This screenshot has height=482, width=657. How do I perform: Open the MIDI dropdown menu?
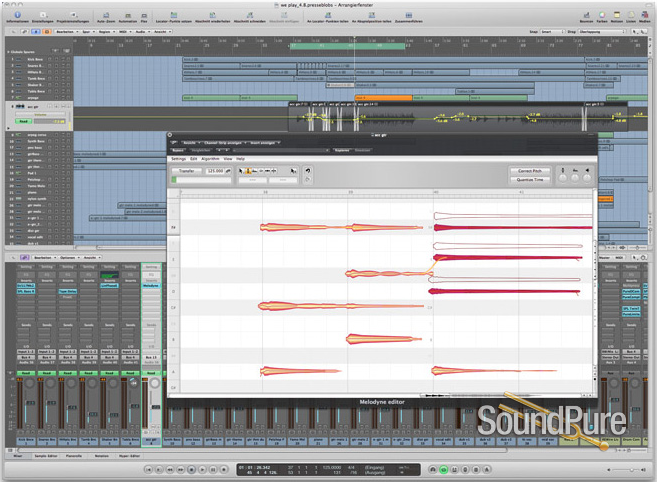click(x=124, y=31)
